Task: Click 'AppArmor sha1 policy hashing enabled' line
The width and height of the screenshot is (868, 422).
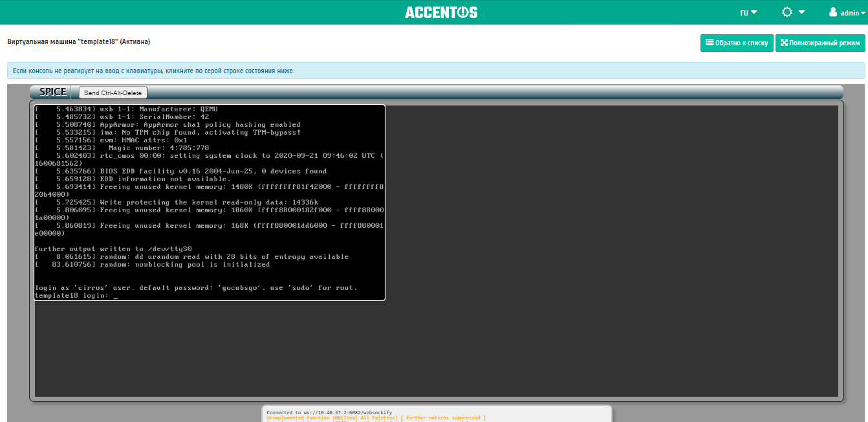Action: pyautogui.click(x=168, y=125)
